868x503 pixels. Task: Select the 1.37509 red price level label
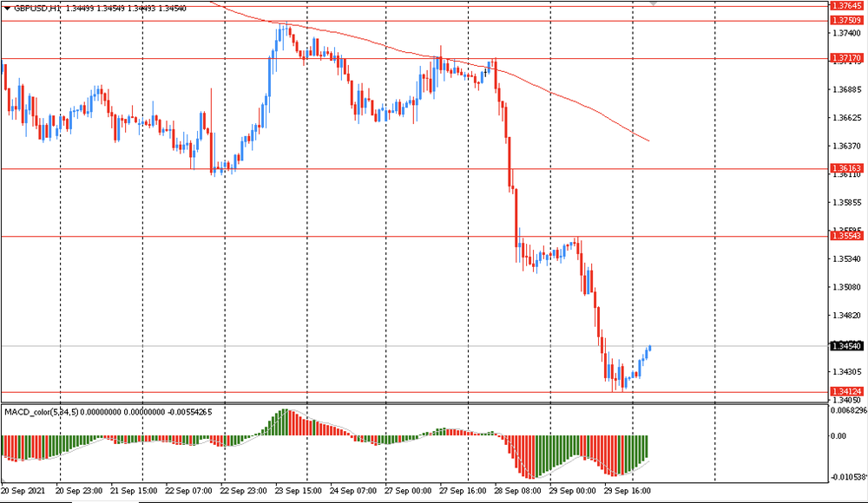click(846, 21)
